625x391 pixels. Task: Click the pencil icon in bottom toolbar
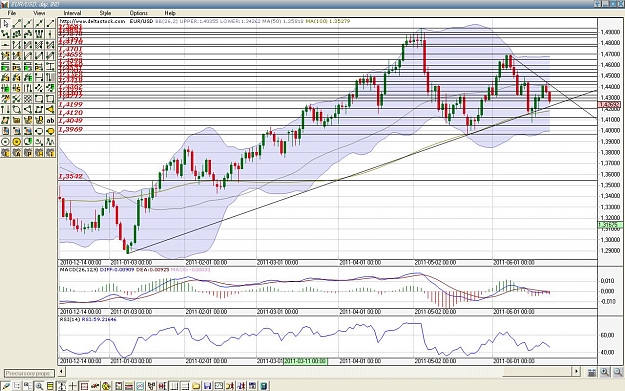[x=6, y=386]
